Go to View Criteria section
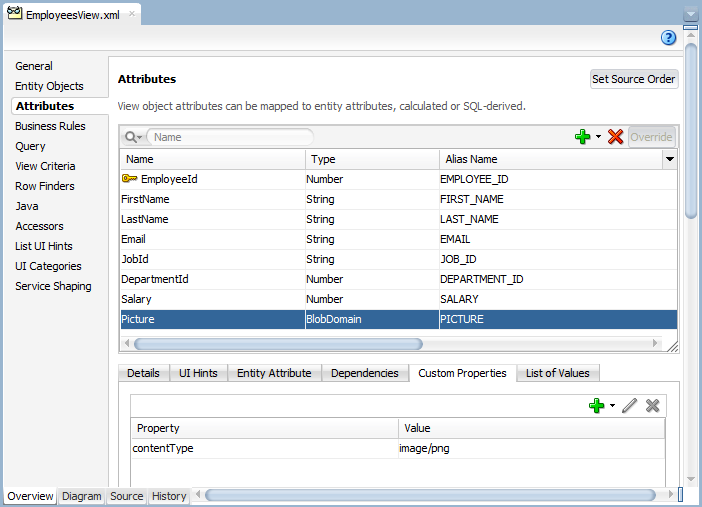702x507 pixels. (45, 166)
